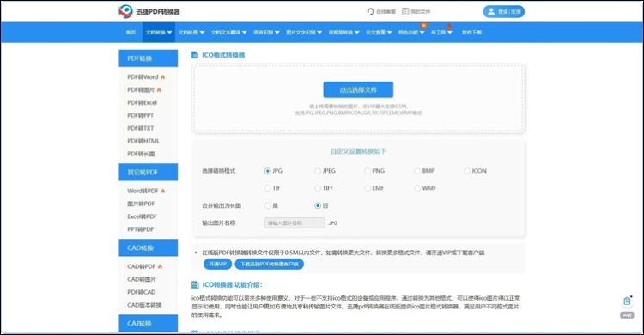644x335 pixels.
Task: Click the flame icon beside PDF转图片
Action: tap(159, 89)
